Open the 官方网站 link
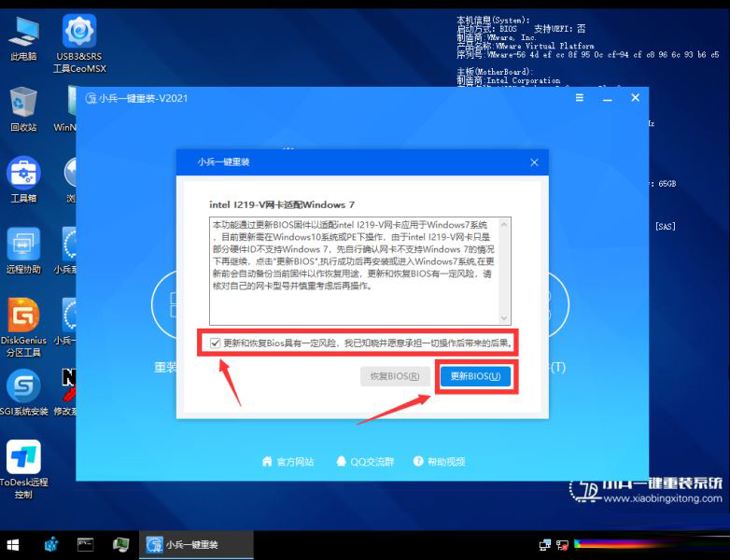The image size is (730, 560). (288, 461)
